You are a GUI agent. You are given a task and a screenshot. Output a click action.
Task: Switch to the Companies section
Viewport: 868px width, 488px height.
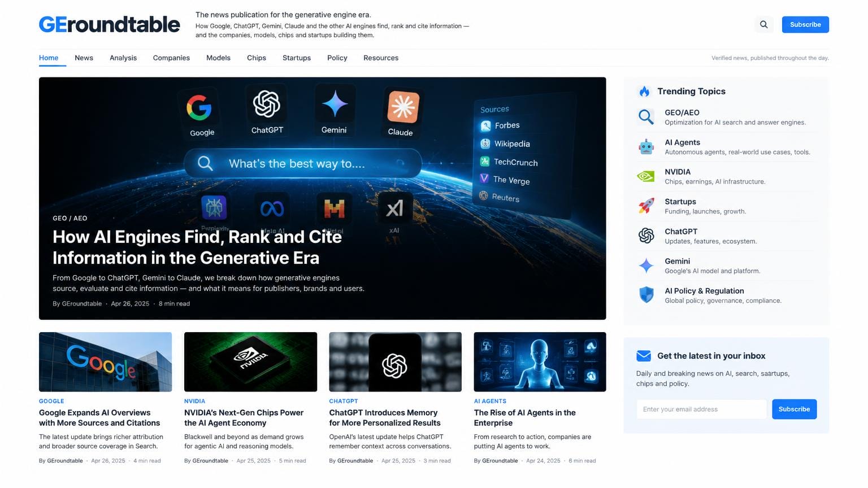coord(171,58)
